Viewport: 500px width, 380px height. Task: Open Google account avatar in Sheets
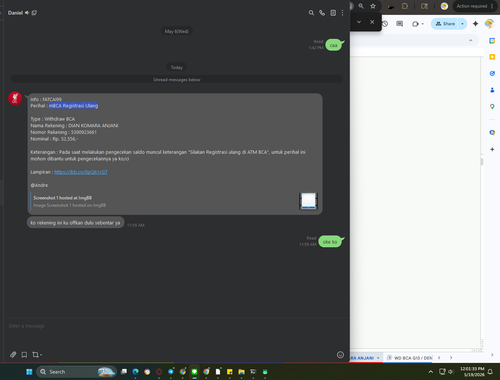click(x=489, y=24)
